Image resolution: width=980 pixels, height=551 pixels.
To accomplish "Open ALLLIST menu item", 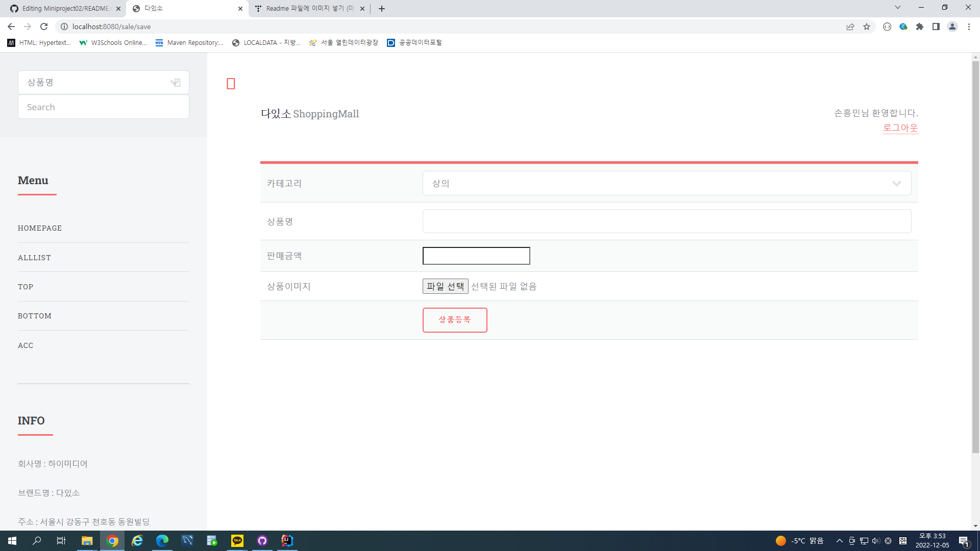I will coord(34,258).
